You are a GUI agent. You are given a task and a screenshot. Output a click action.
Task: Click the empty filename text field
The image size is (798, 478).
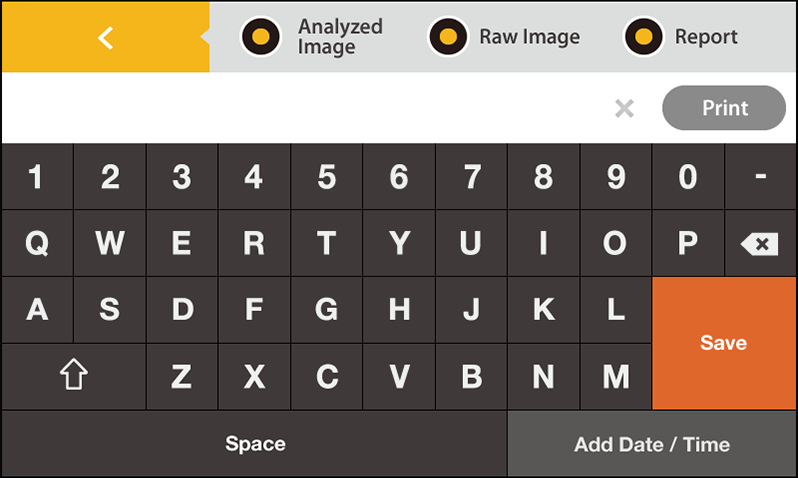point(305,108)
